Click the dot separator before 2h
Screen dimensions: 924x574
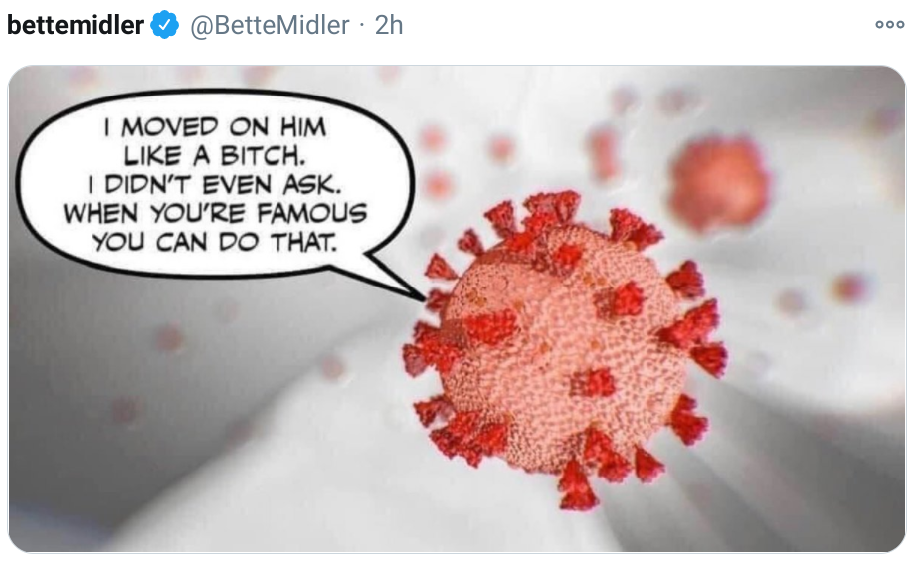click(x=362, y=25)
